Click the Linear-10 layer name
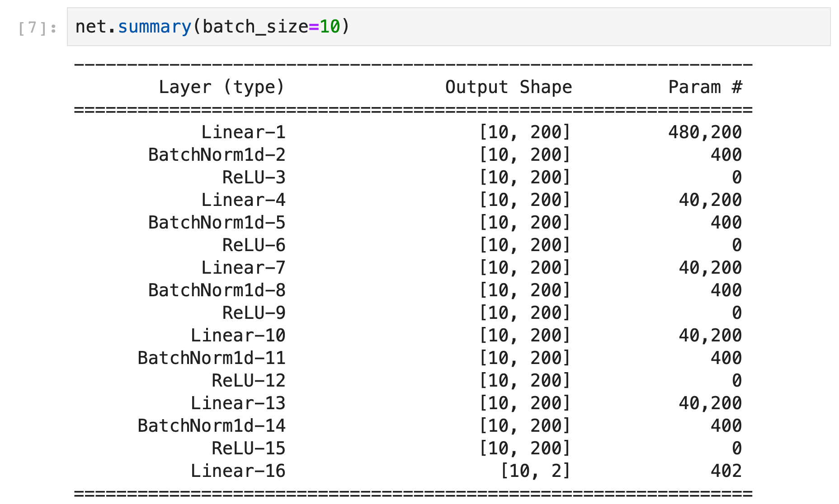 pyautogui.click(x=238, y=336)
